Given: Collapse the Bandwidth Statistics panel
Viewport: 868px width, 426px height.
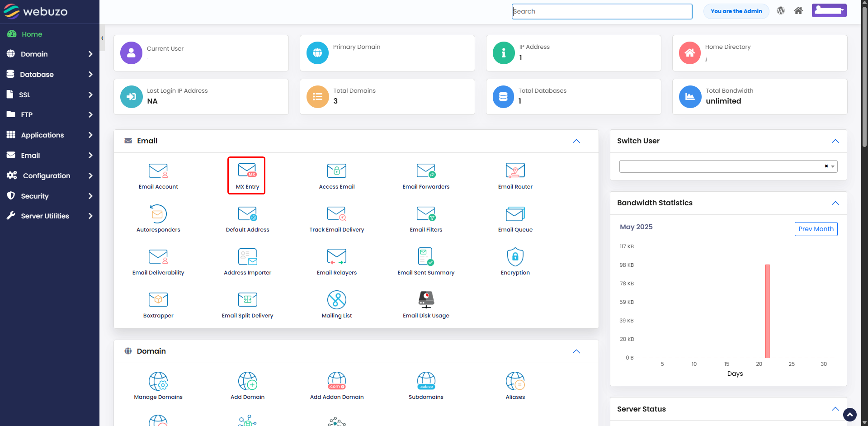Looking at the screenshot, I should tap(835, 203).
